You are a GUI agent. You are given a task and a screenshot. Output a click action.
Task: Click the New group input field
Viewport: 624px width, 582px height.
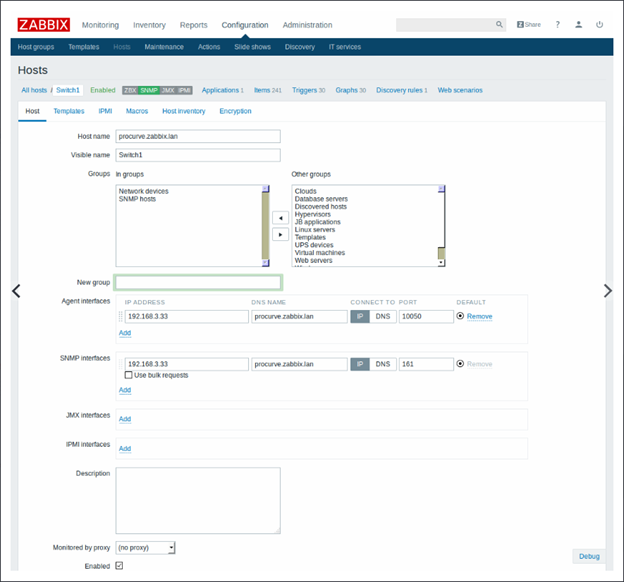[x=198, y=282]
